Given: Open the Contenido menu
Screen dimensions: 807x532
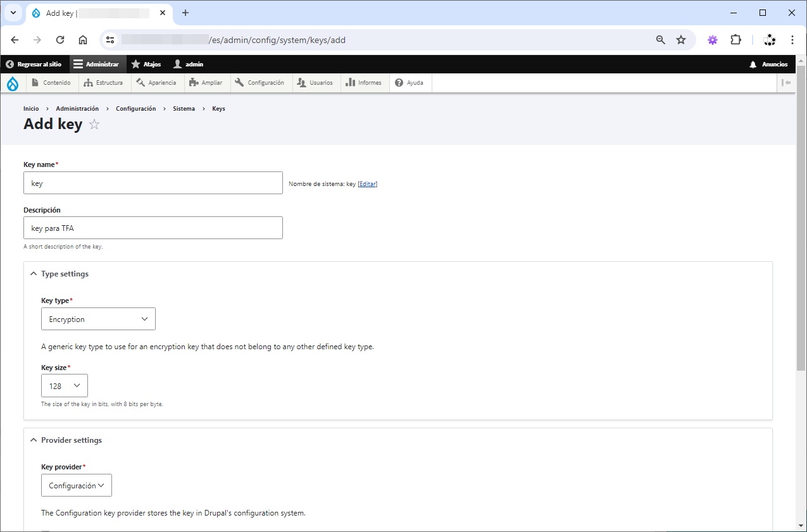Looking at the screenshot, I should (51, 83).
